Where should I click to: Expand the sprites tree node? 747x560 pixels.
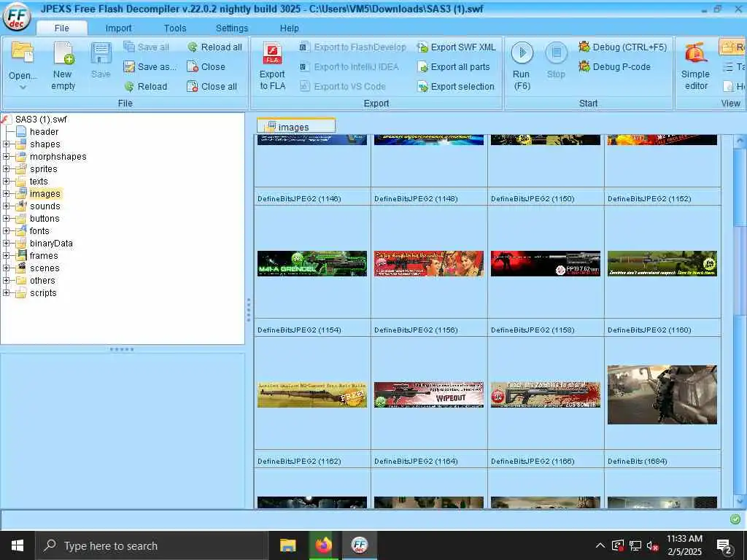6,168
